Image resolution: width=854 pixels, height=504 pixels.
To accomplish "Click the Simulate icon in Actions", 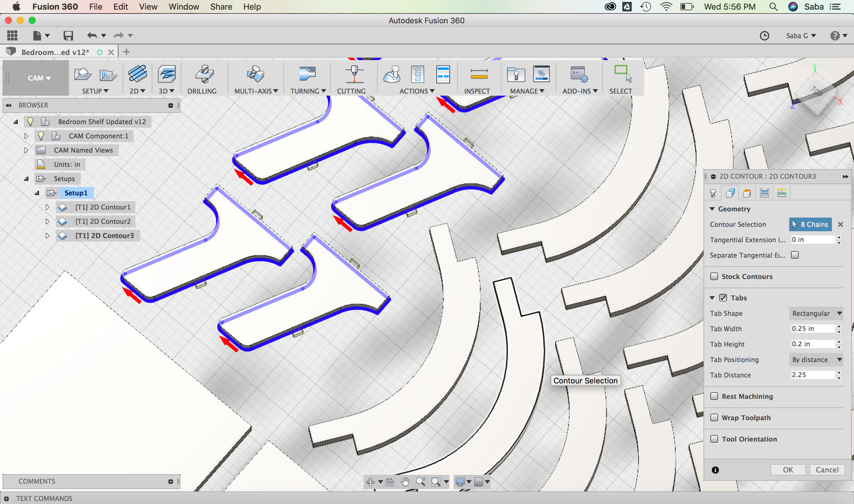I will pyautogui.click(x=392, y=75).
